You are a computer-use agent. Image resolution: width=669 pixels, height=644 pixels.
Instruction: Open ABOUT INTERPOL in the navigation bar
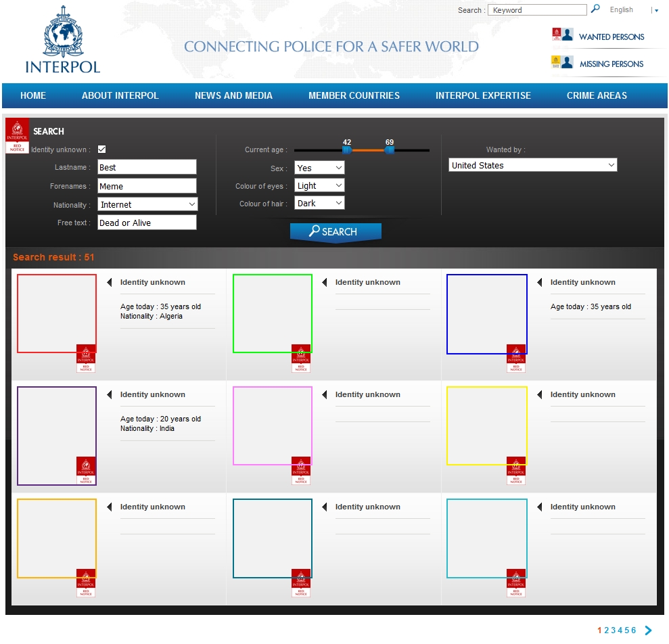click(120, 95)
